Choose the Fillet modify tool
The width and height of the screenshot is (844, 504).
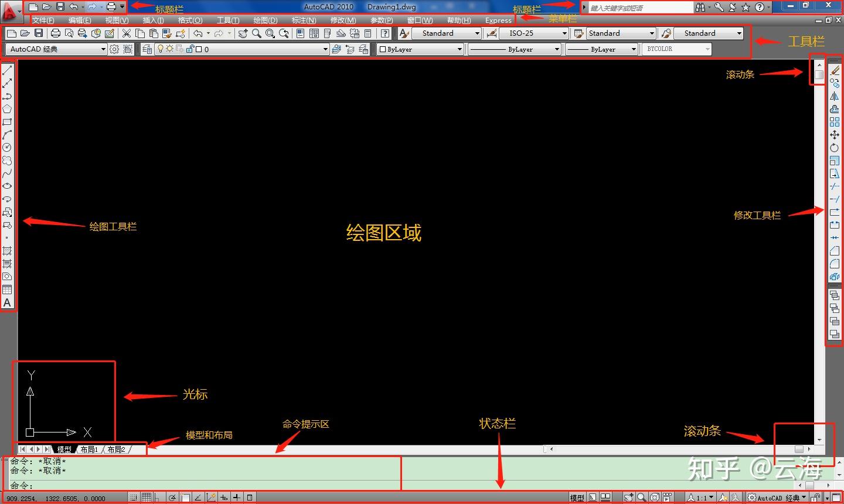click(835, 264)
